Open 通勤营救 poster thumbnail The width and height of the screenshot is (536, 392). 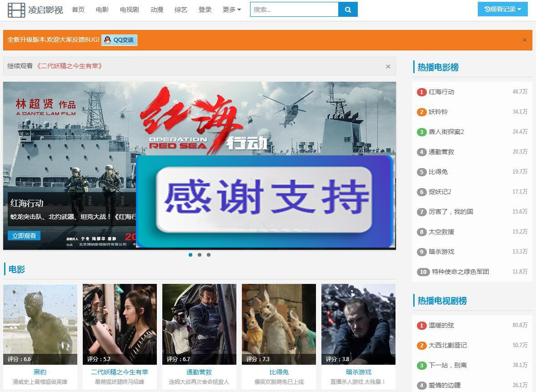point(199,324)
